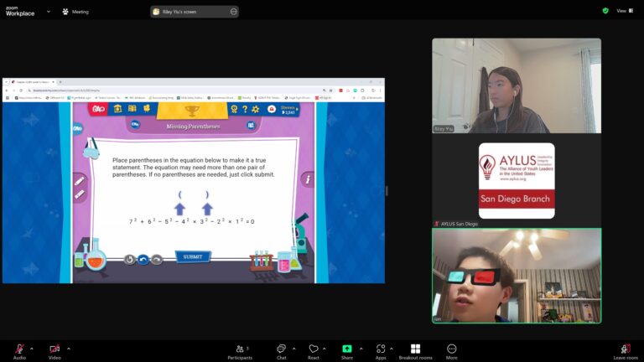Image resolution: width=644 pixels, height=362 pixels.
Task: Expand the share options arrow
Action: point(361,349)
